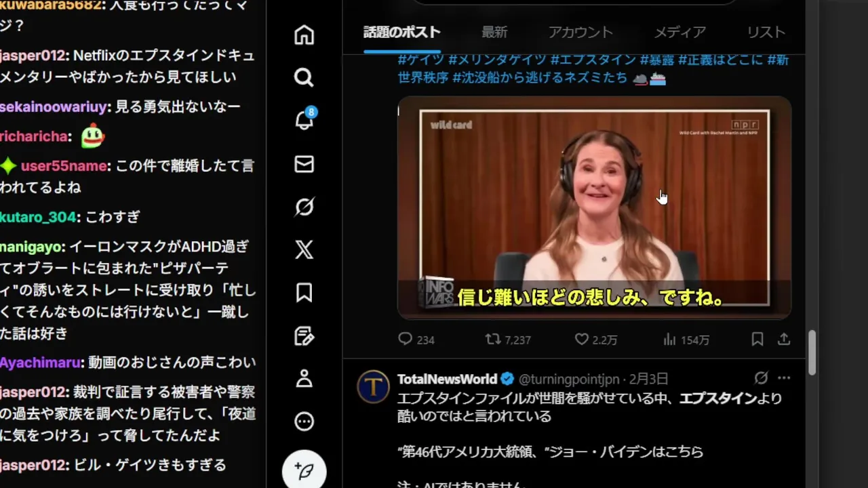Click Grok icon on TotalNewsWorld post
This screenshot has width=868, height=488.
761,378
